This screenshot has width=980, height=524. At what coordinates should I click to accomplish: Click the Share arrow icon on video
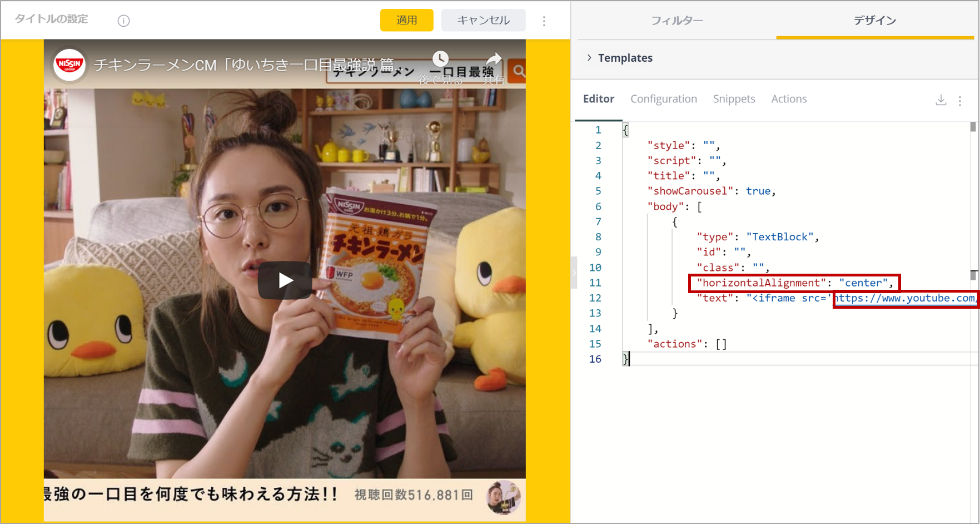click(x=494, y=58)
